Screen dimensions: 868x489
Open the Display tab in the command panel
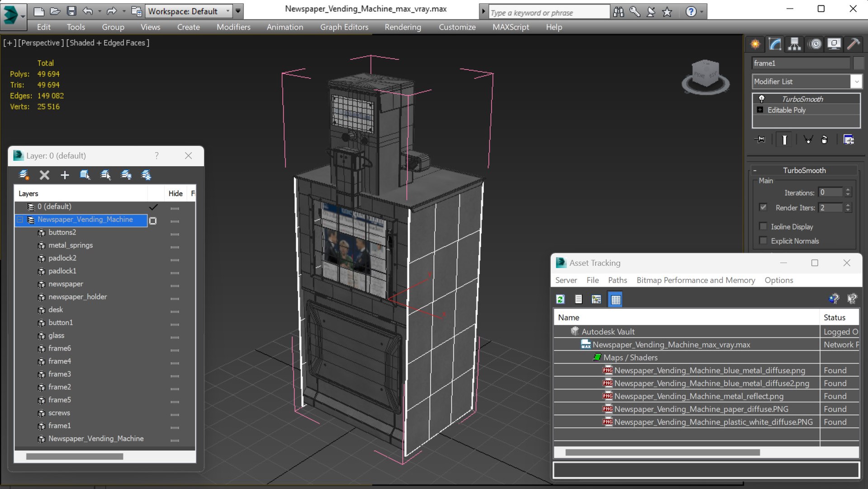pyautogui.click(x=834, y=44)
